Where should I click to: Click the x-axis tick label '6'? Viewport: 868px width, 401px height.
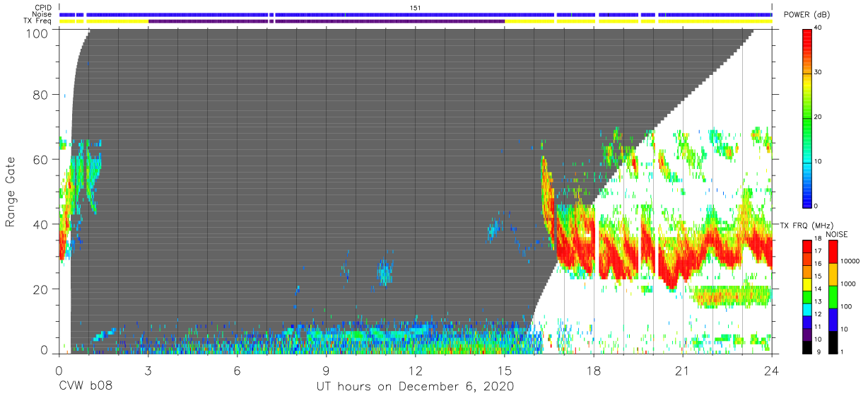237,370
